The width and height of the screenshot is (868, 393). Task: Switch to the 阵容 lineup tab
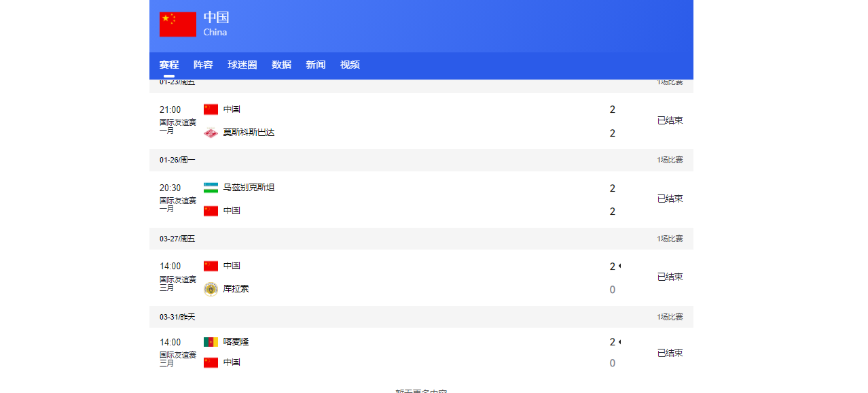tap(203, 65)
